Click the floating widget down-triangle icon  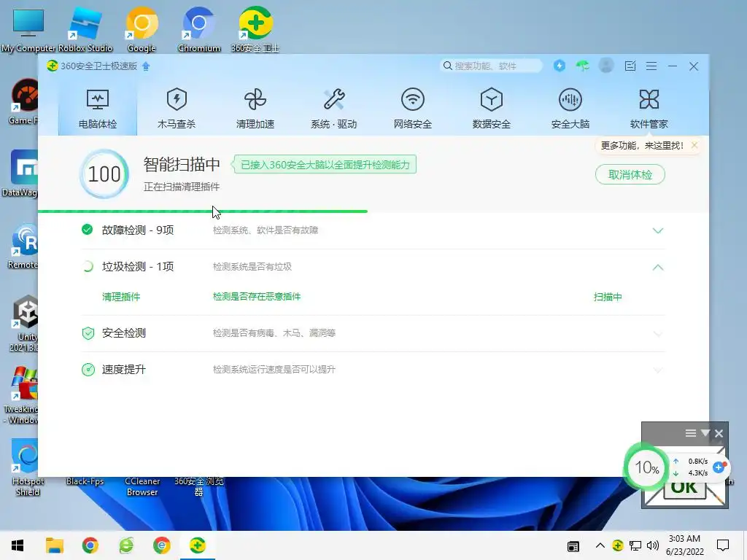click(705, 433)
